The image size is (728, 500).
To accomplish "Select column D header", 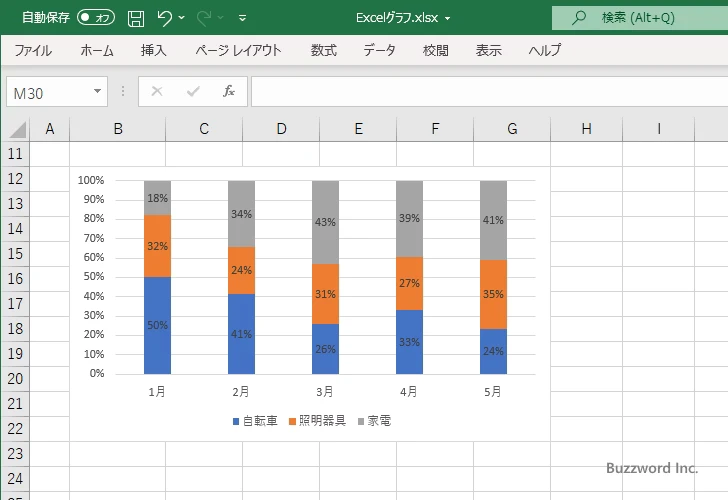I will click(x=281, y=129).
